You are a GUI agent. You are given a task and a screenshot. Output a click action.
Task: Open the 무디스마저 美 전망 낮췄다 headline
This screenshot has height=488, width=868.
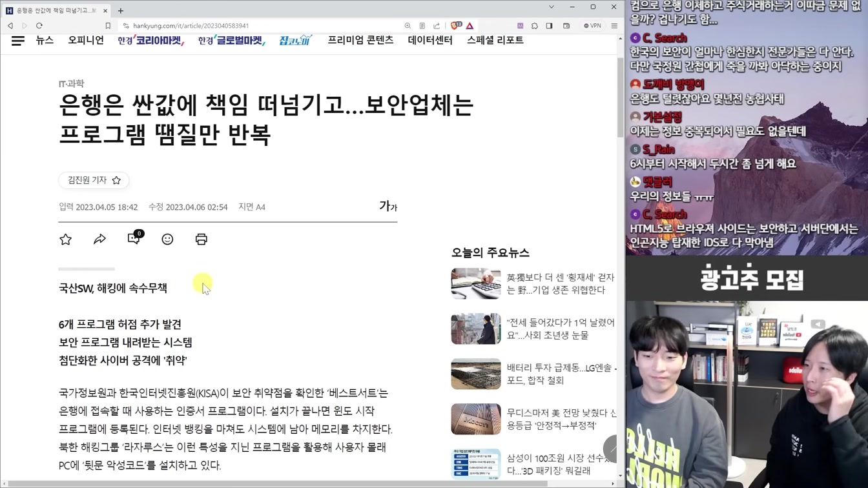click(561, 419)
